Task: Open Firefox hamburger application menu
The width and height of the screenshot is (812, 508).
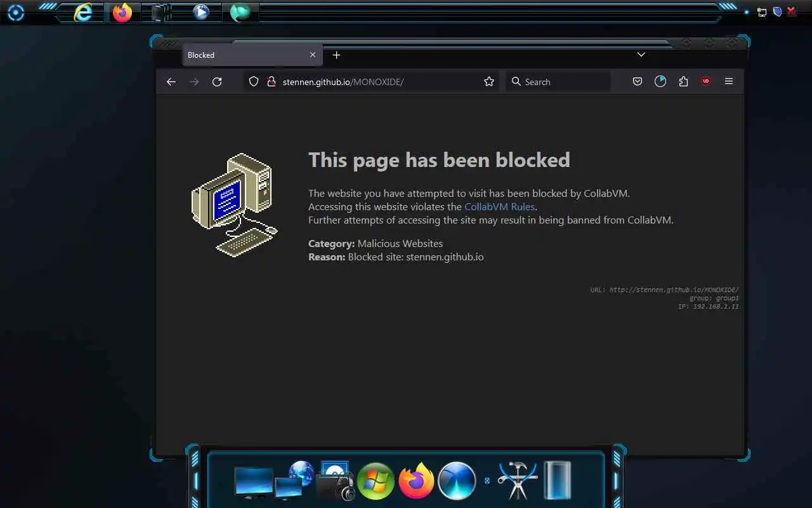Action: tap(729, 81)
